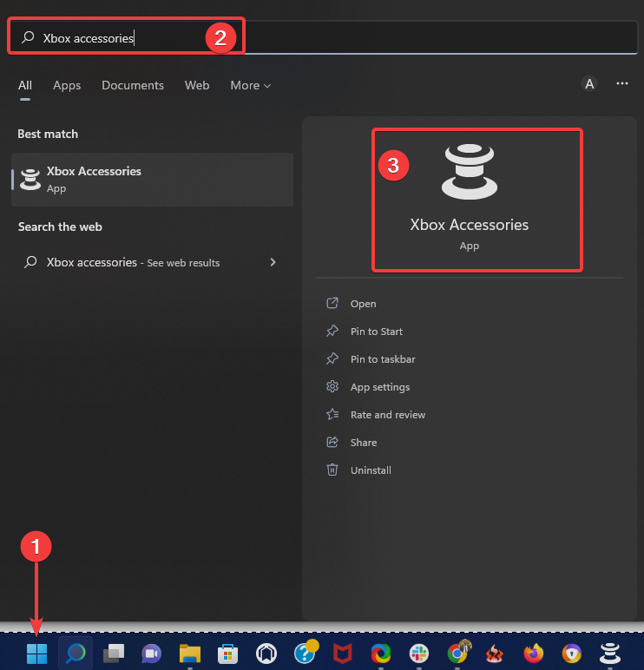The height and width of the screenshot is (670, 644).
Task: Expand the More filter dropdown
Action: [251, 85]
